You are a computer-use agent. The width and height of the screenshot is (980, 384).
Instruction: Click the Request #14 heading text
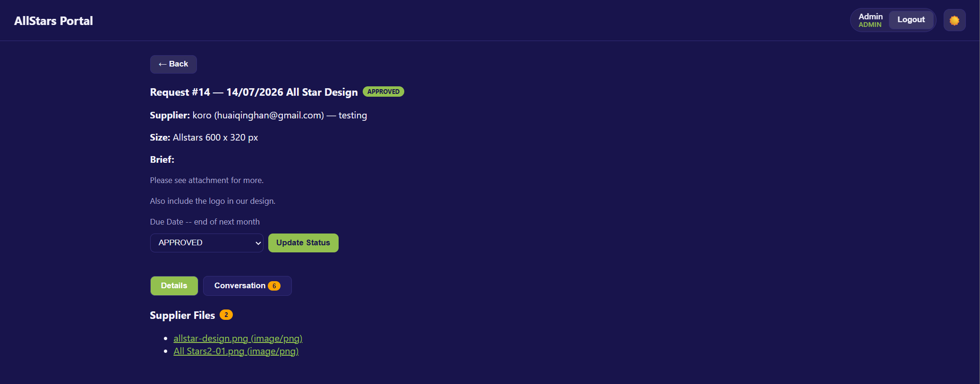point(254,92)
